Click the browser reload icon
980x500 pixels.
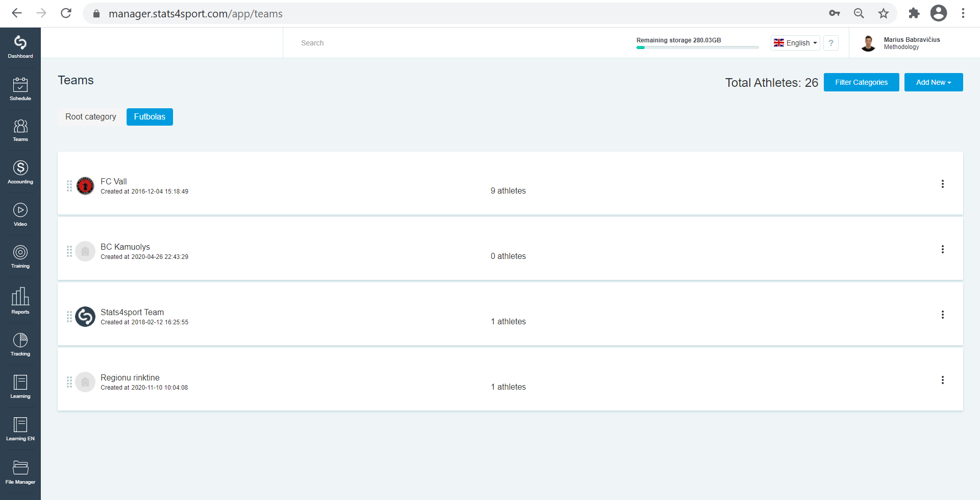[x=66, y=13]
